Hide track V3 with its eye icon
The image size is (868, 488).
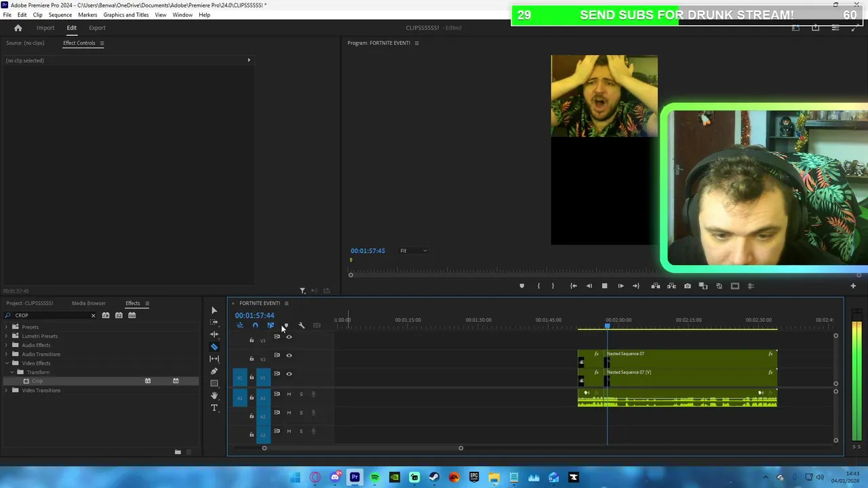[x=289, y=337]
